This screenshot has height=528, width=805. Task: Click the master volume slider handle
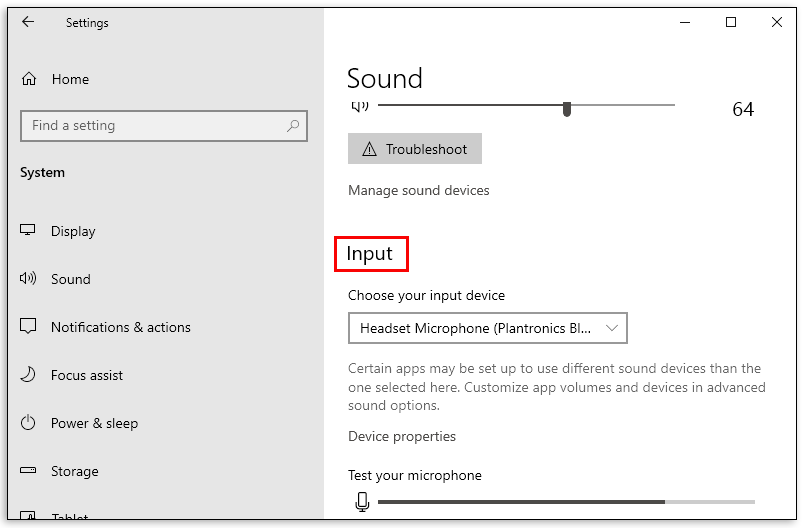click(567, 108)
